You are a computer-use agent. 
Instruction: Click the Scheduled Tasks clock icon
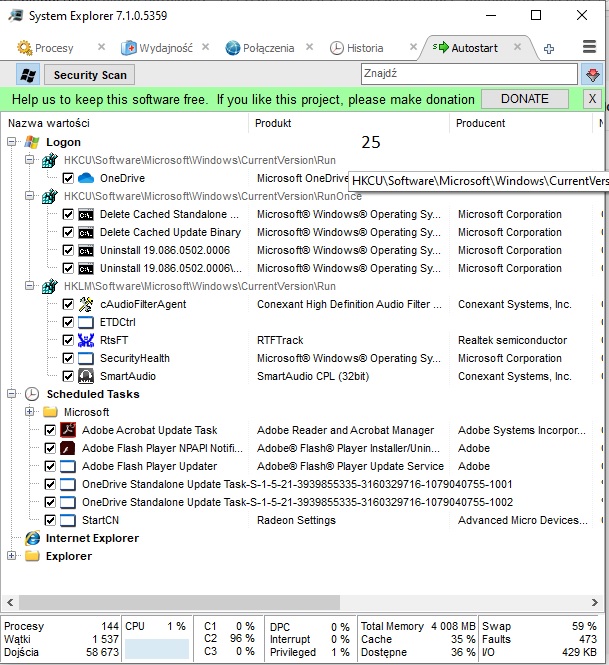32,394
